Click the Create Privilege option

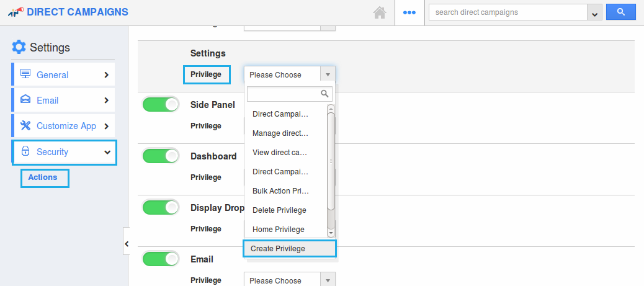289,249
